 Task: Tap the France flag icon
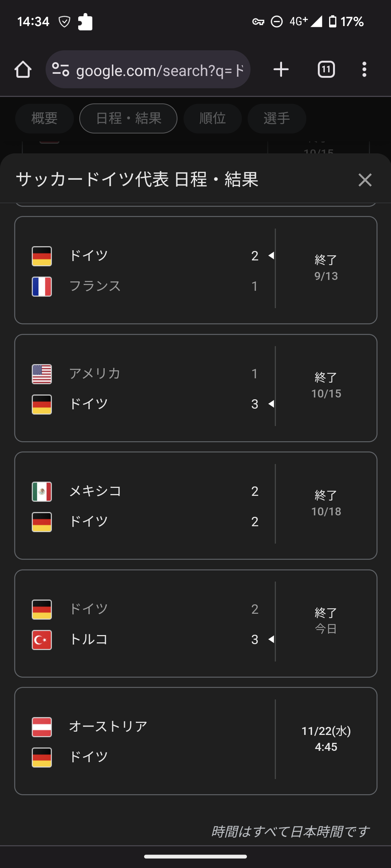(x=42, y=286)
